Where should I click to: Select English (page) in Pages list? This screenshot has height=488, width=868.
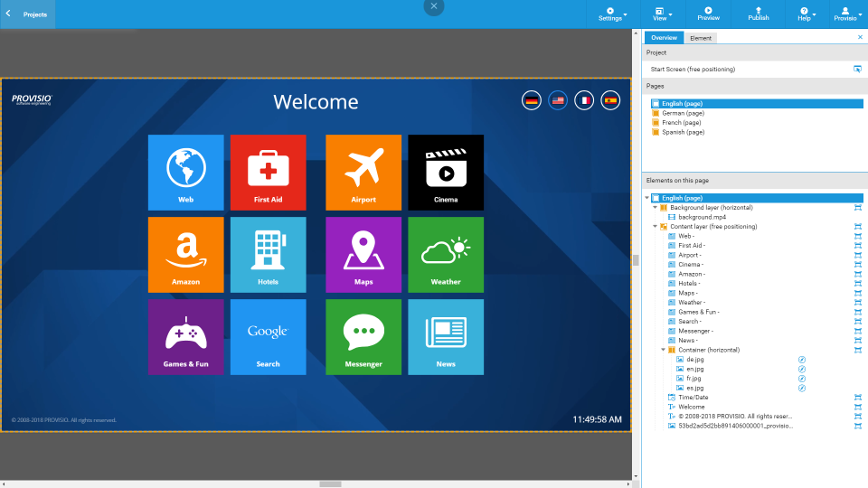coord(757,103)
